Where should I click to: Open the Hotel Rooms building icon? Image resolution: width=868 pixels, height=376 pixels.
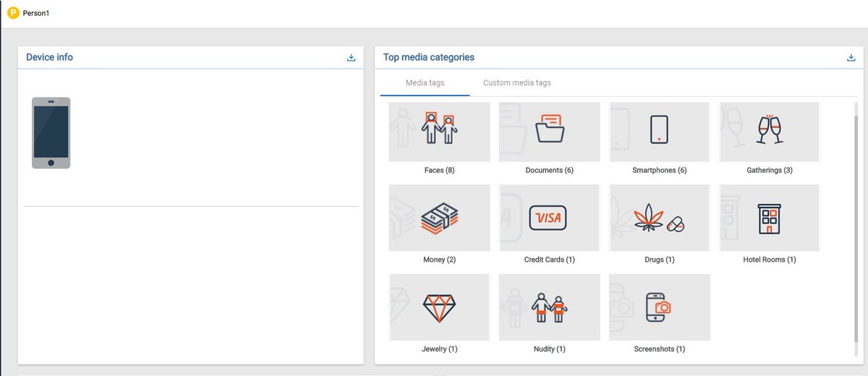(770, 218)
